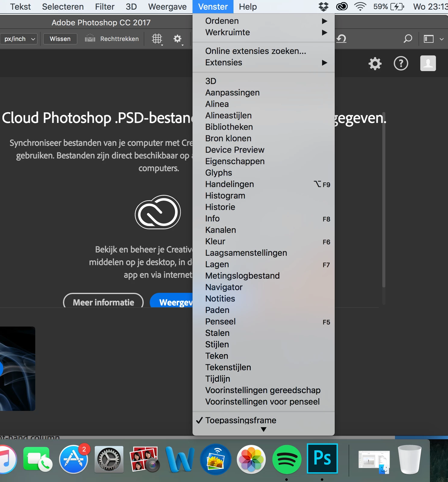This screenshot has height=482, width=448.
Task: Open the Tekst menu
Action: click(20, 7)
